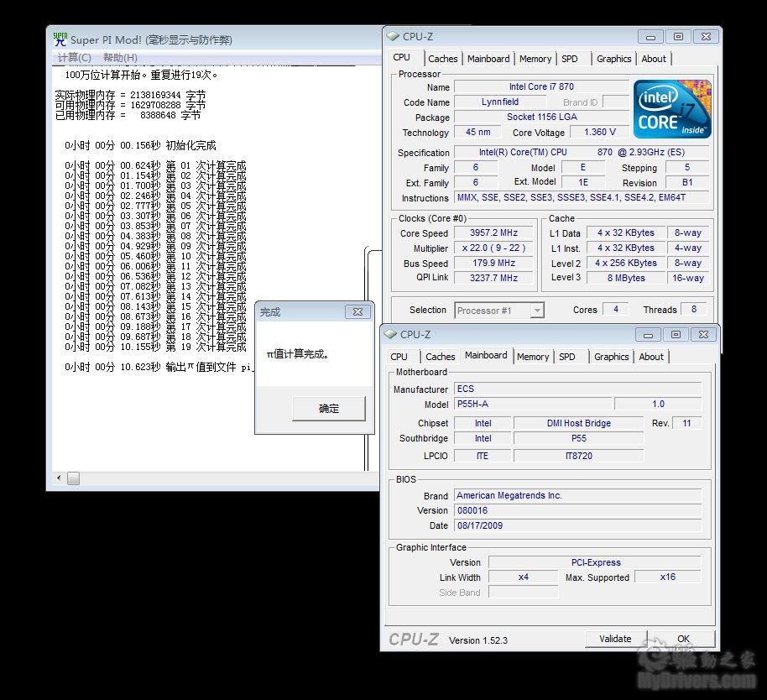Click the 确定 button in dialog
Screen dimensions: 767x700
pos(329,409)
